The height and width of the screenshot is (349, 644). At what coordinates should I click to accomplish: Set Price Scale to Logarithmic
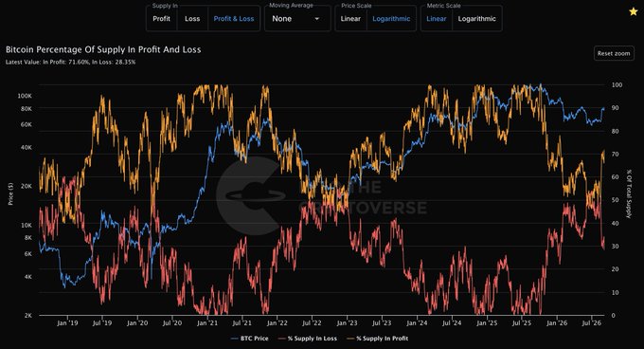coord(391,19)
